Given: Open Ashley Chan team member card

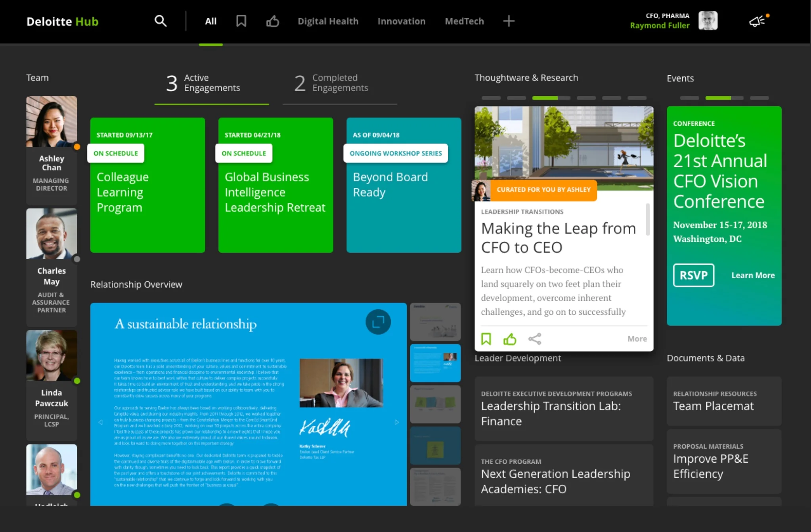Looking at the screenshot, I should pyautogui.click(x=52, y=150).
